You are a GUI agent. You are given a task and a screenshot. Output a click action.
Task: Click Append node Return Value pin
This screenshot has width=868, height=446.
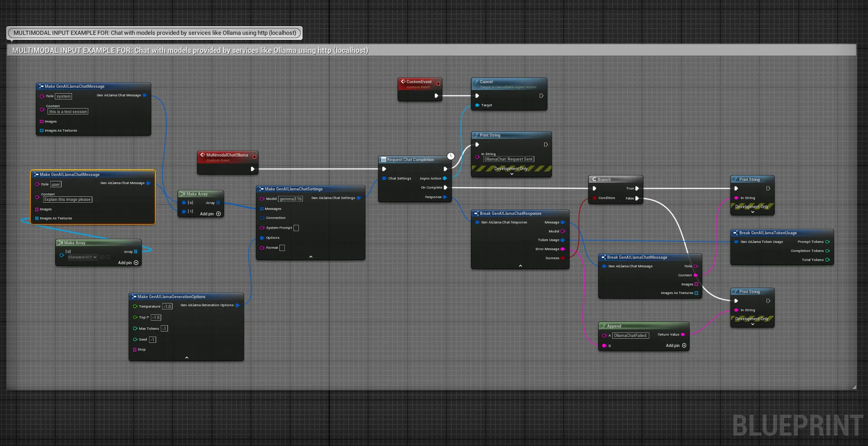click(683, 335)
